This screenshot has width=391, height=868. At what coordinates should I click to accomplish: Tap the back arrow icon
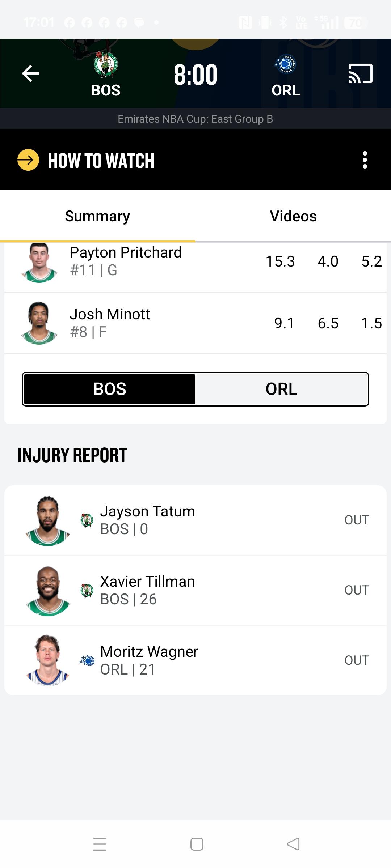[30, 74]
